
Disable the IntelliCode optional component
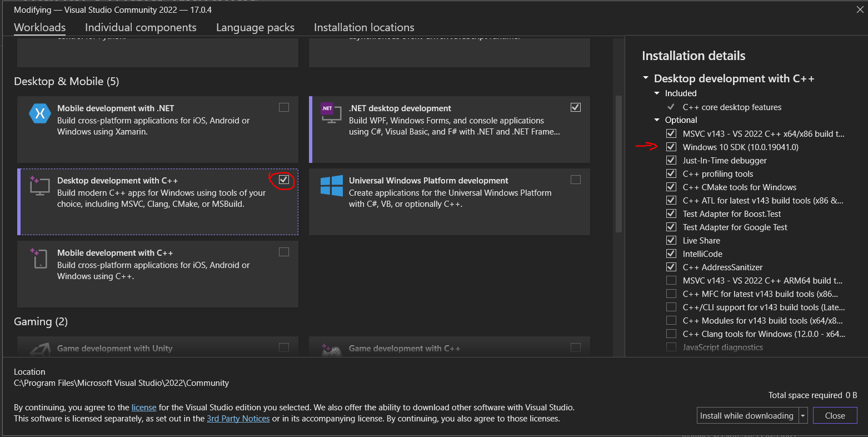(x=671, y=254)
